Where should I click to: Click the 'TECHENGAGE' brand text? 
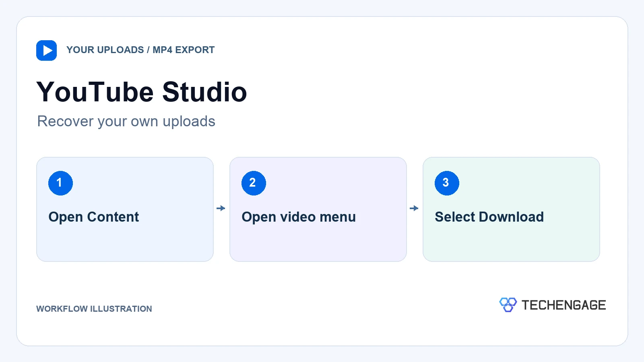click(563, 305)
